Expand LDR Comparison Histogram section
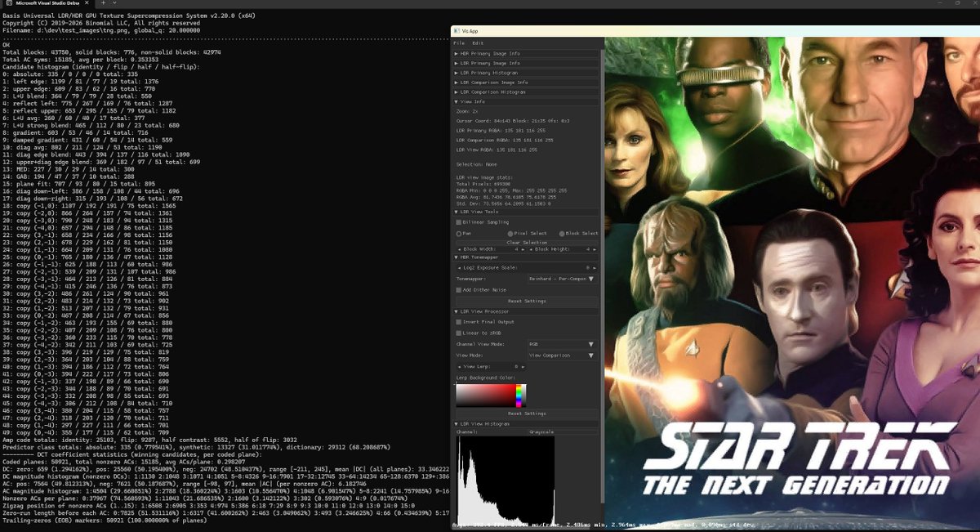Screen dimensions: 980x532 coord(527,92)
